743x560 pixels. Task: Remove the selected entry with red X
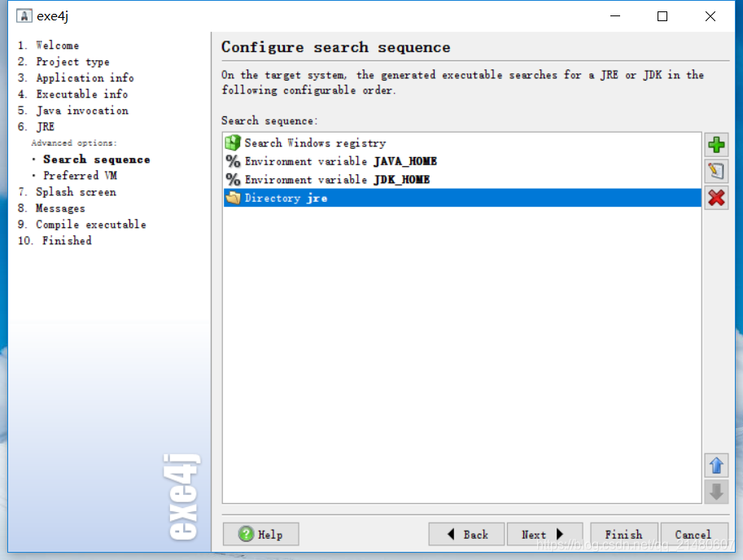(x=716, y=198)
